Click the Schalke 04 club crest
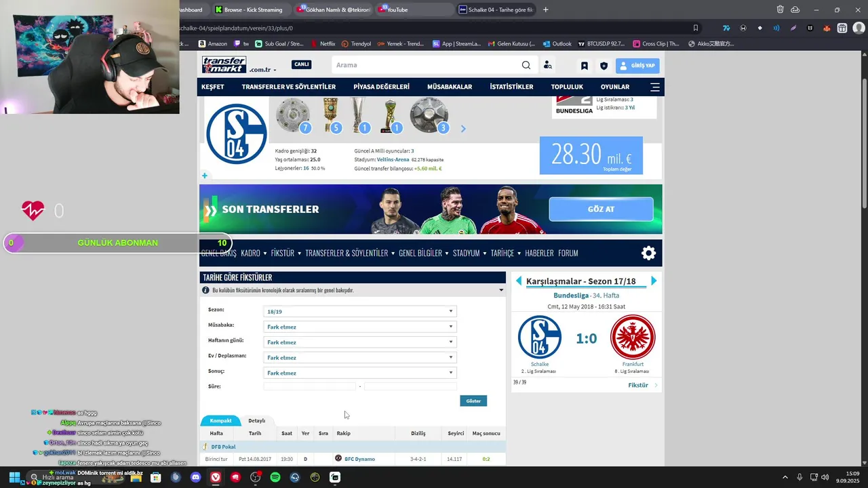The width and height of the screenshot is (868, 488). 237,134
